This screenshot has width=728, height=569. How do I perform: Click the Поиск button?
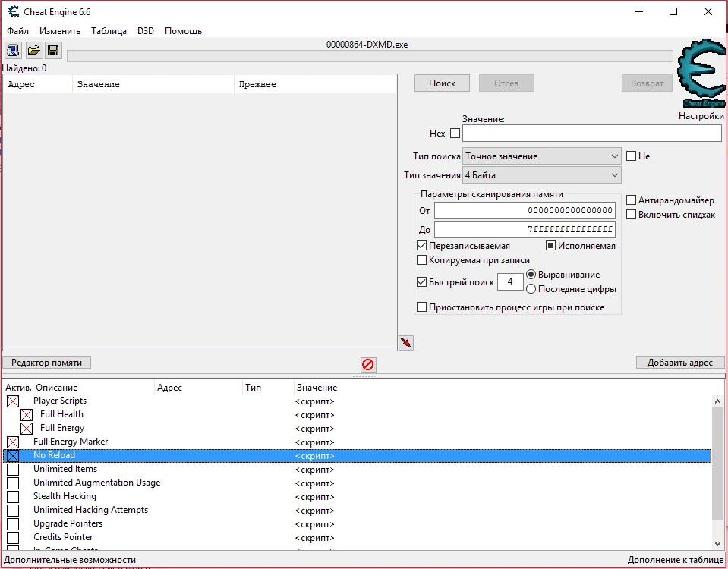(442, 83)
